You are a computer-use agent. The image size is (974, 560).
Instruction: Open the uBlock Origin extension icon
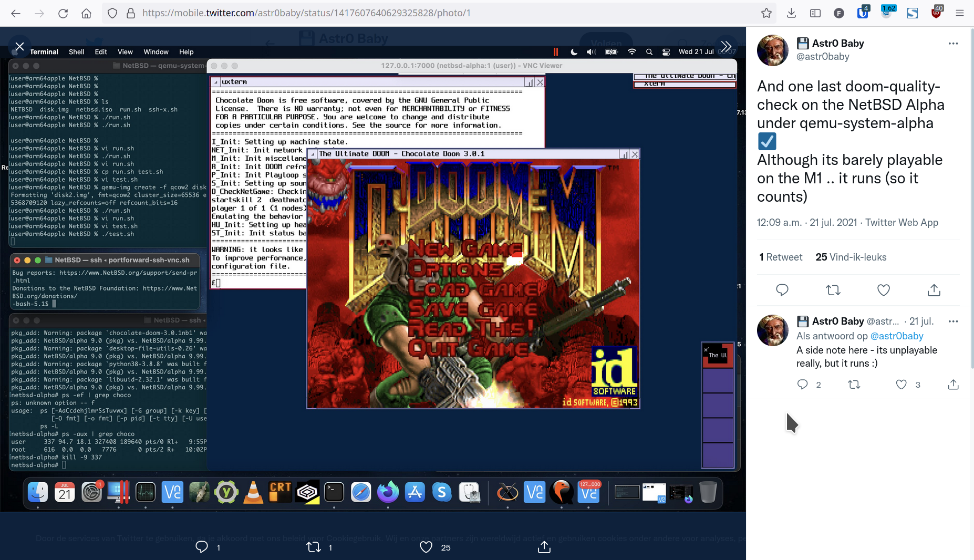[x=937, y=13]
